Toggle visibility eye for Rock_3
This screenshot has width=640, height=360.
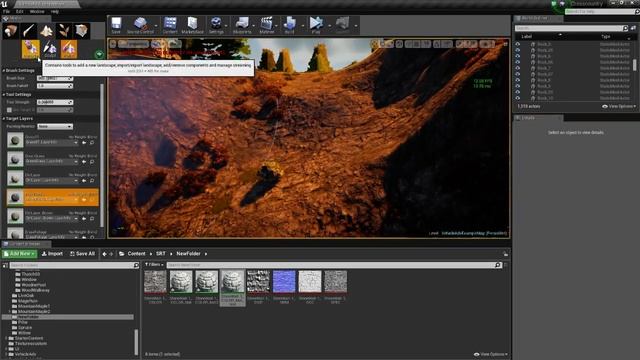click(x=518, y=44)
